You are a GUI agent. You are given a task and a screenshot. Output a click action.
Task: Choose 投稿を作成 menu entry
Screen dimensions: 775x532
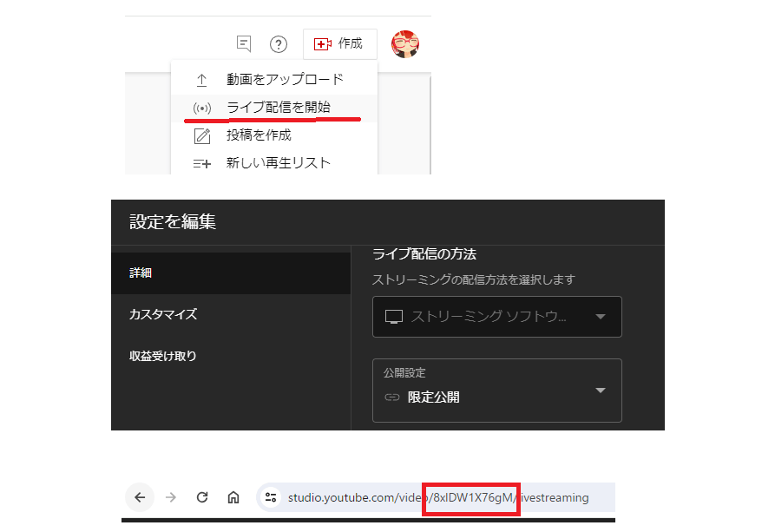pos(274,135)
